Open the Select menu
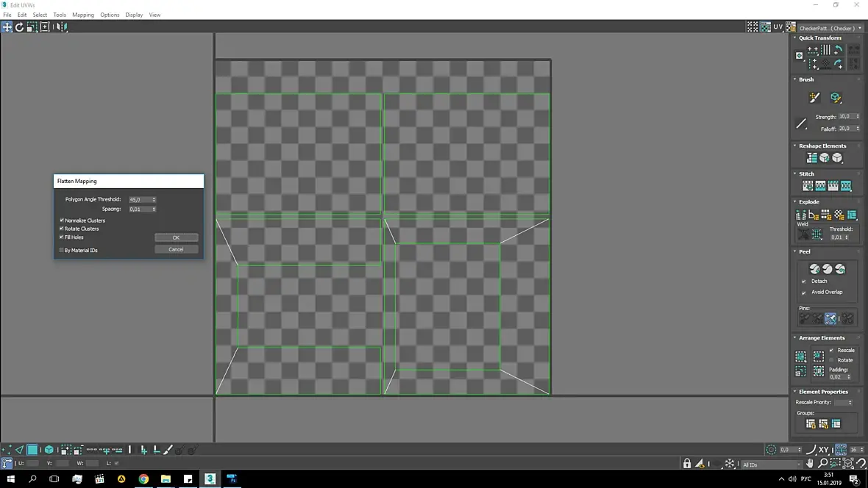Screen dimensions: 868x488 click(x=40, y=15)
